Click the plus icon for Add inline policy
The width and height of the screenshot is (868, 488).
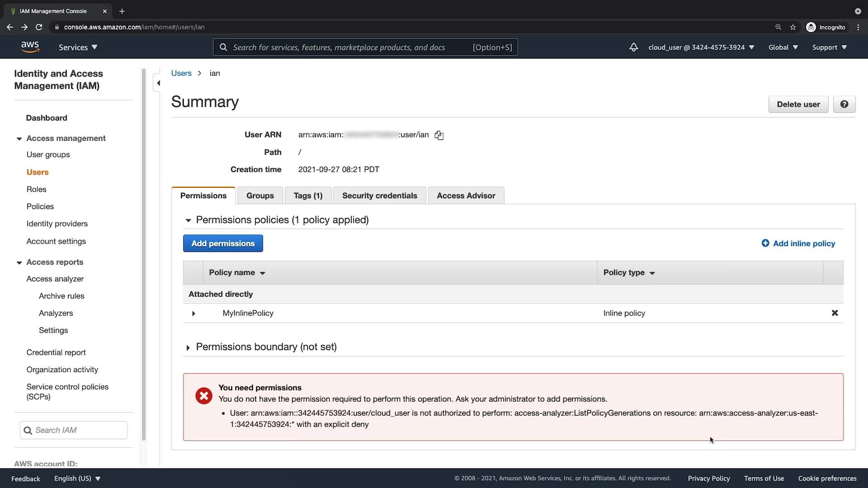pyautogui.click(x=765, y=244)
